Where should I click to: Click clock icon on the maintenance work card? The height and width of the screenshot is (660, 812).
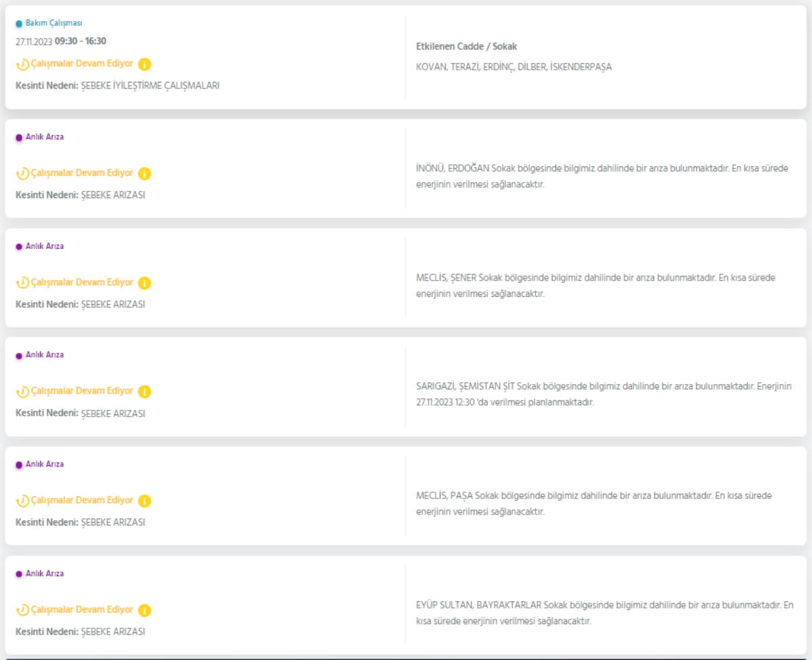pos(22,65)
